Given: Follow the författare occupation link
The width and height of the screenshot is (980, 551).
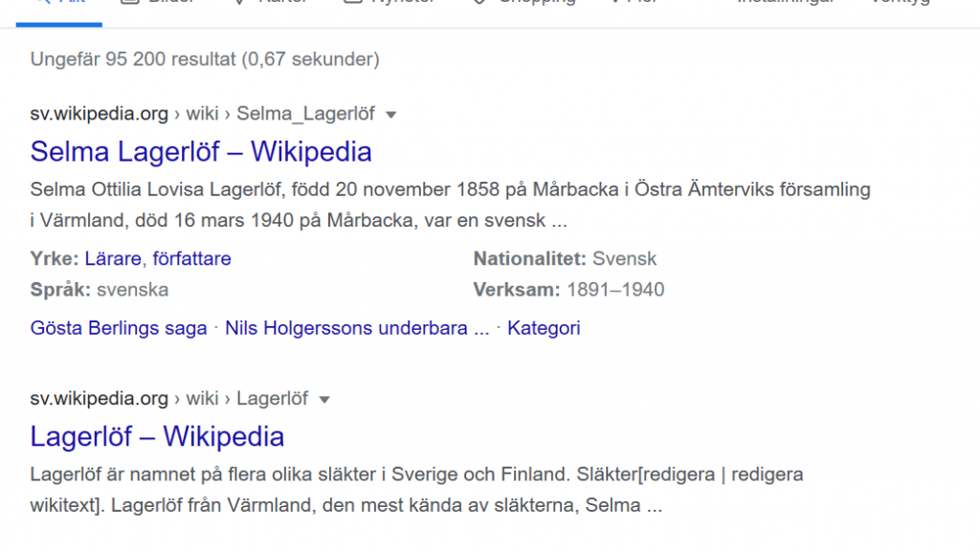Looking at the screenshot, I should (191, 258).
